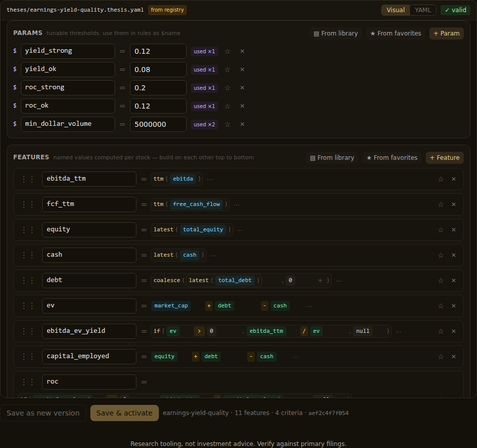Edit the min_dollar_volume value 5000000

point(158,124)
